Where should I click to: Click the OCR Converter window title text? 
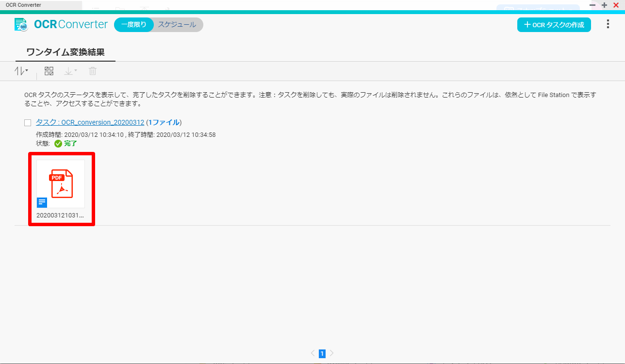tap(23, 5)
